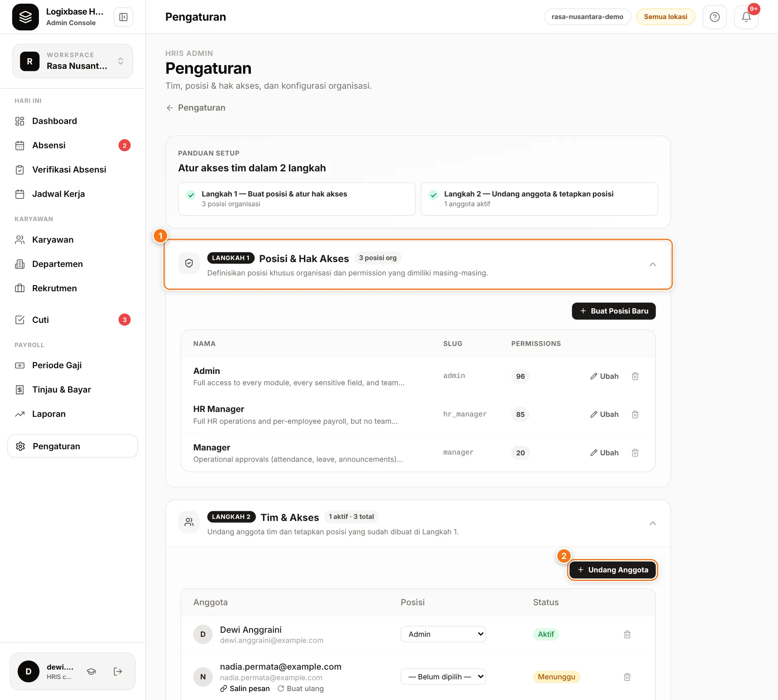Click the graduation cap icon
Viewport: 778px width, 700px height.
pos(92,672)
